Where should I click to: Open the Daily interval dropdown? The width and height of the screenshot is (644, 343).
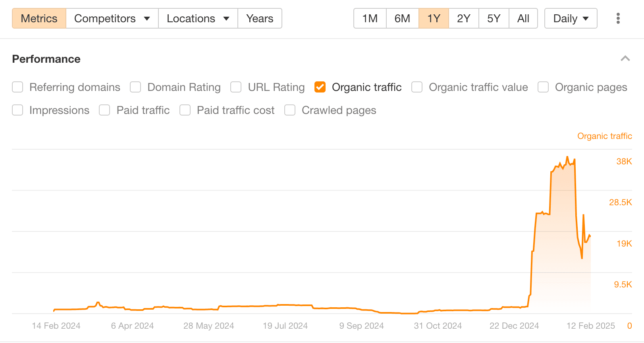[x=570, y=18]
